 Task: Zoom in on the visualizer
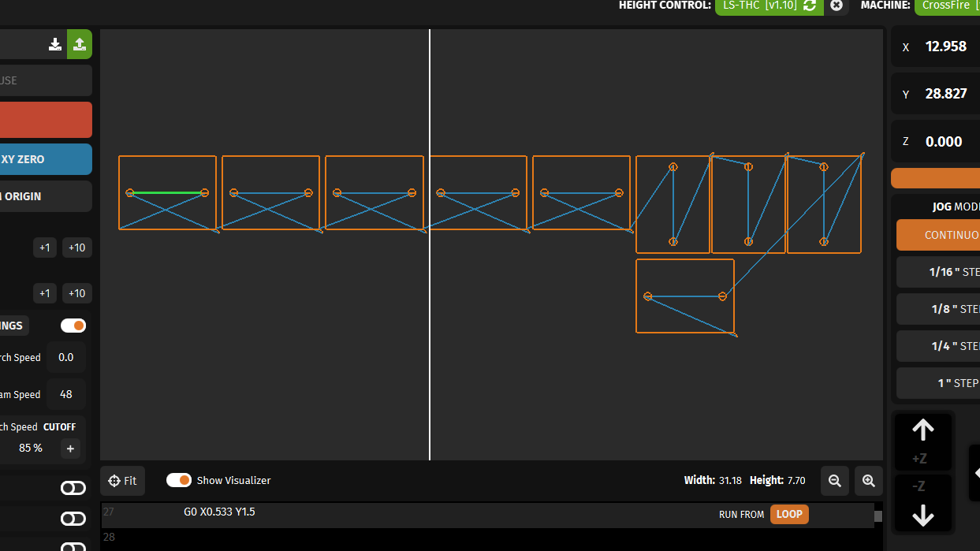click(869, 480)
